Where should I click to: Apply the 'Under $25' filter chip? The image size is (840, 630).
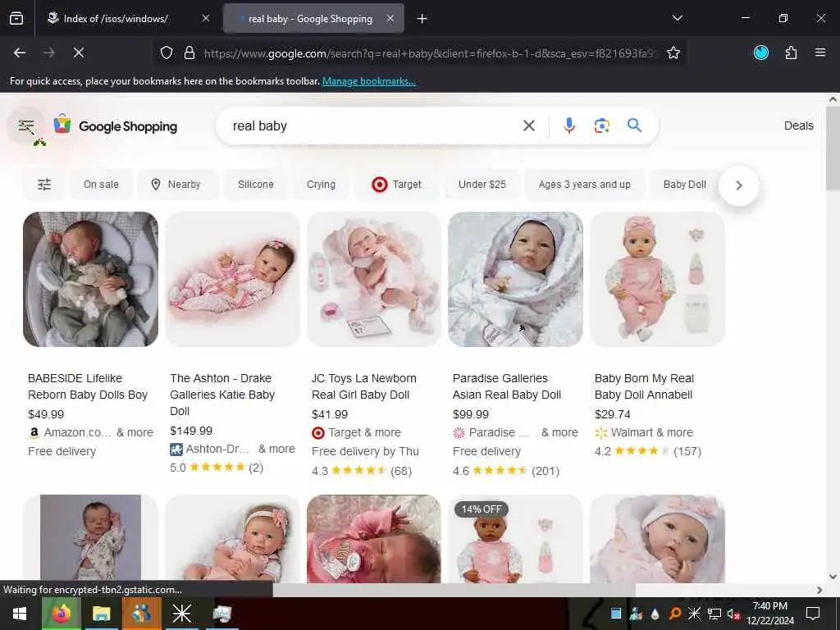click(x=482, y=185)
